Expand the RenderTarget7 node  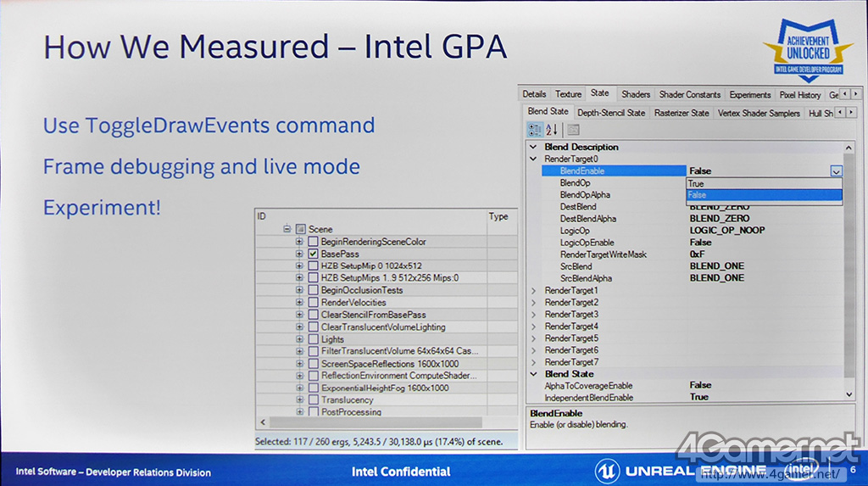(533, 362)
